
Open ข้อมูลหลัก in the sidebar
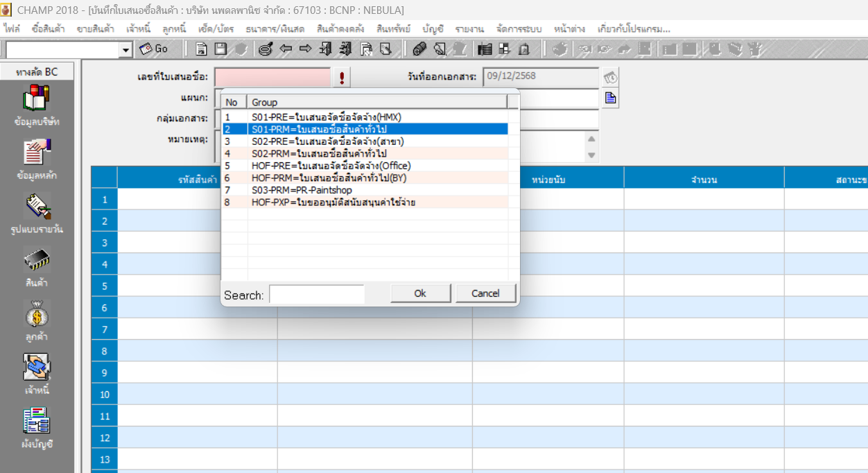coord(37,159)
